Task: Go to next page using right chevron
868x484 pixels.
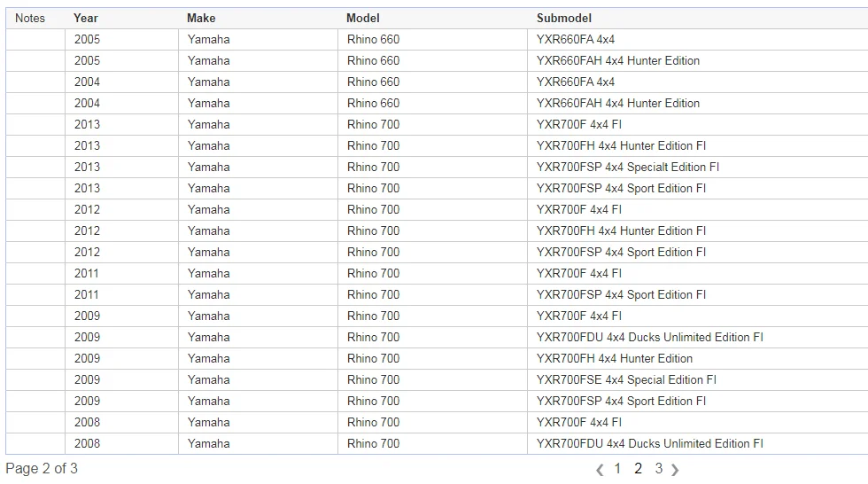Action: 675,470
